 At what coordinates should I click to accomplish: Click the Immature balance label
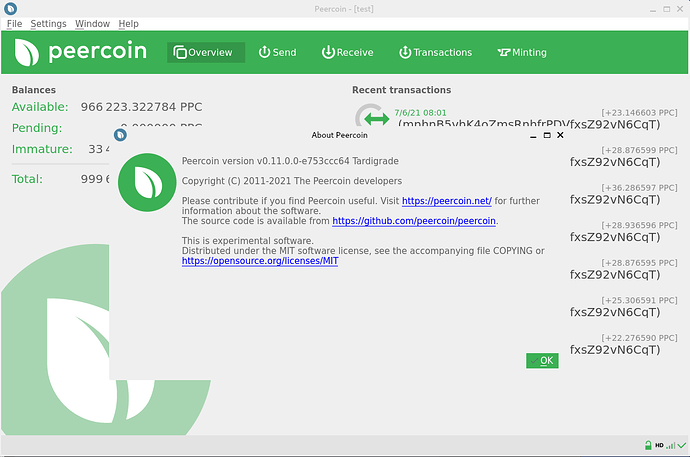(42, 149)
